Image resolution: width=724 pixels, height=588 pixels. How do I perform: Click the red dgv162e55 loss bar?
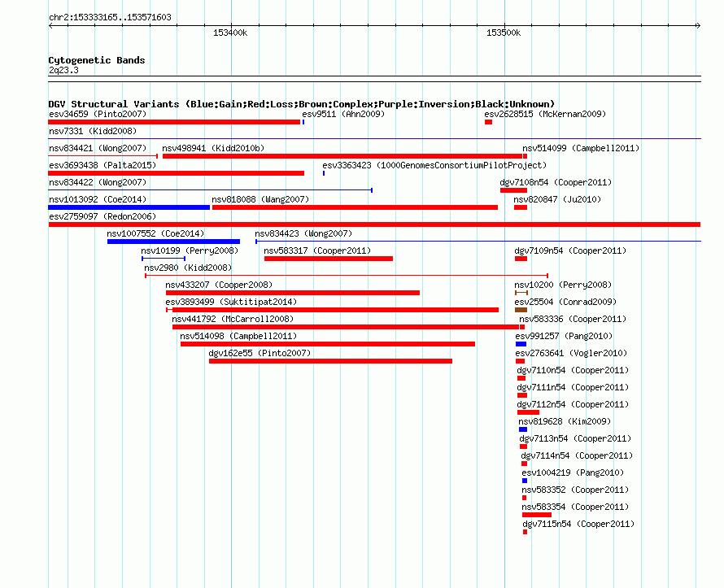point(330,361)
